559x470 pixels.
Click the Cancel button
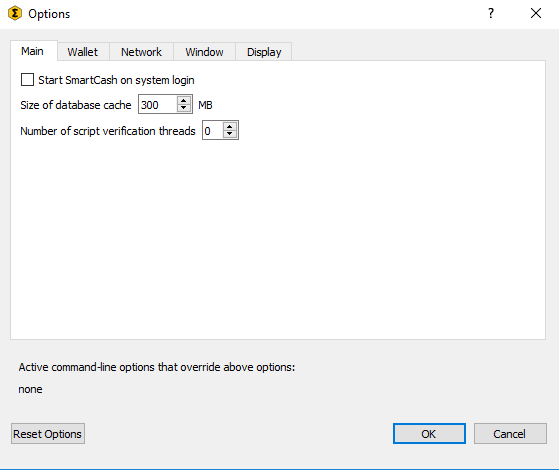pos(510,434)
